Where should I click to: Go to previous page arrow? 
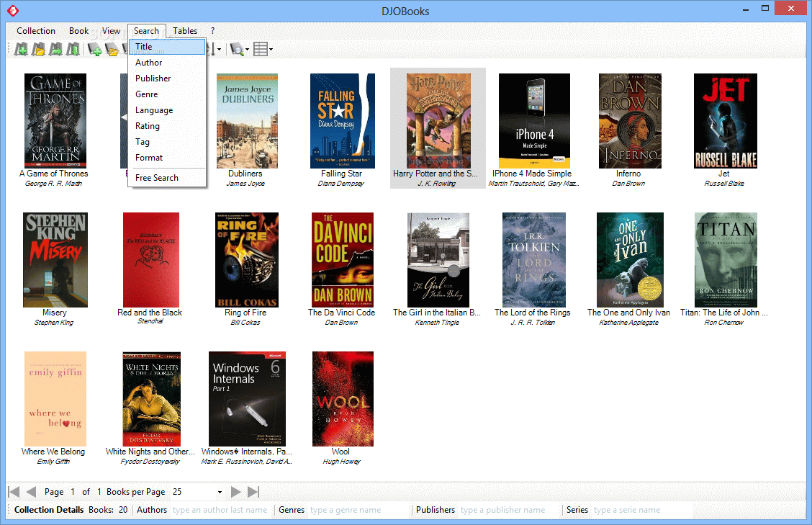(x=31, y=492)
